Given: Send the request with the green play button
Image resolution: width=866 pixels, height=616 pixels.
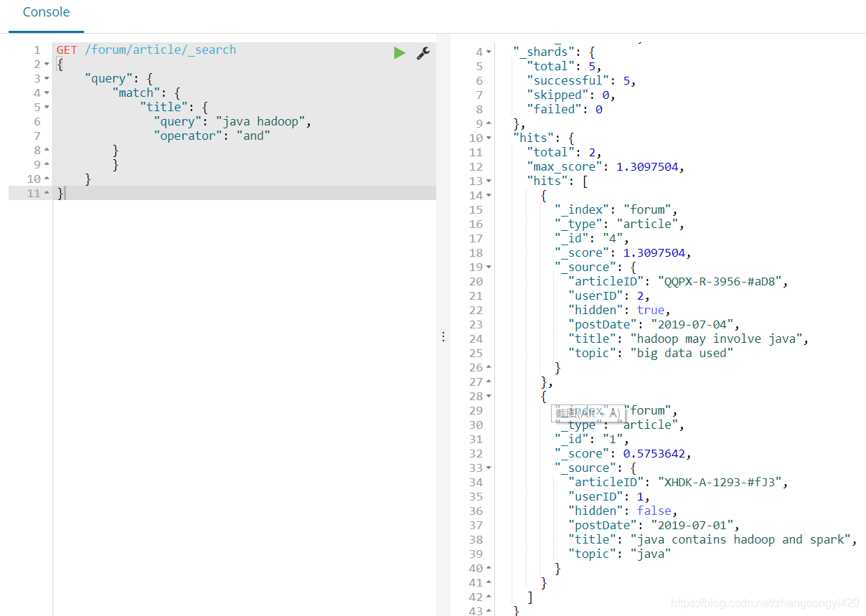Looking at the screenshot, I should 400,52.
